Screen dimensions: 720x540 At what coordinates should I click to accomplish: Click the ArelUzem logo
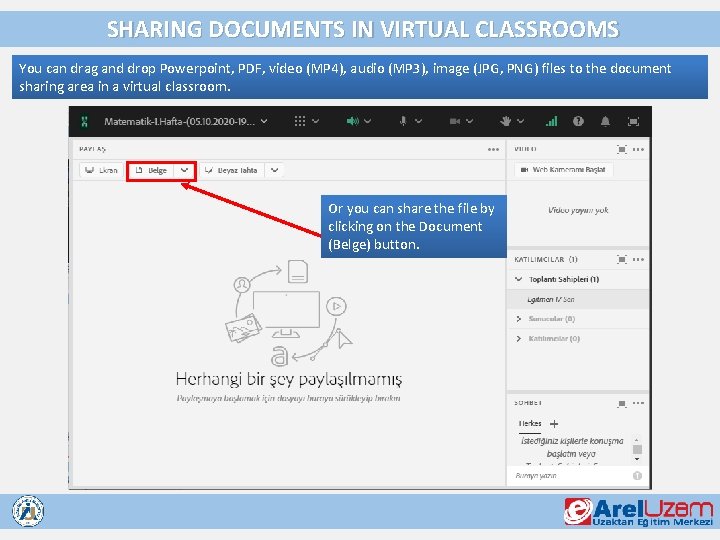(x=639, y=512)
